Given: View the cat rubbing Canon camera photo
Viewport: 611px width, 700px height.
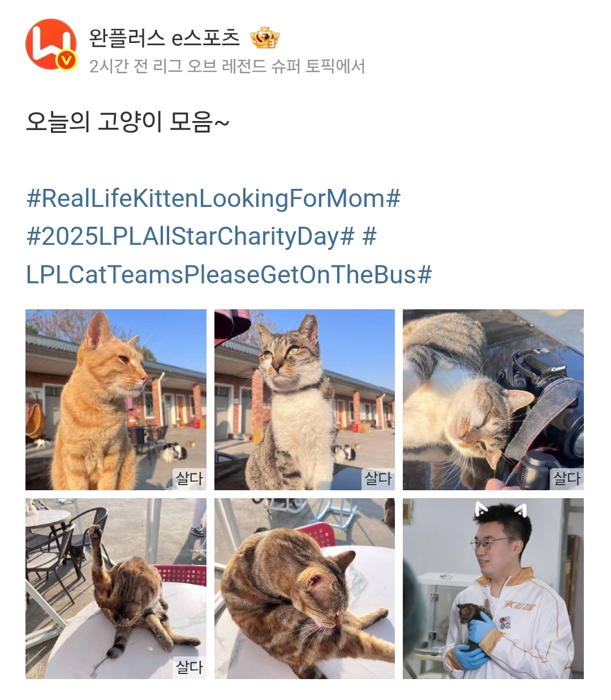Looking at the screenshot, I should 493,400.
